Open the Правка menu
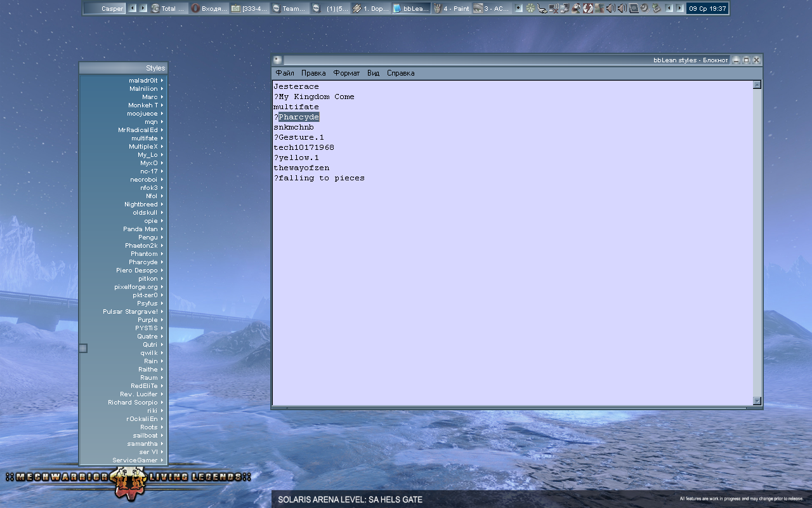The height and width of the screenshot is (508, 812). (313, 73)
